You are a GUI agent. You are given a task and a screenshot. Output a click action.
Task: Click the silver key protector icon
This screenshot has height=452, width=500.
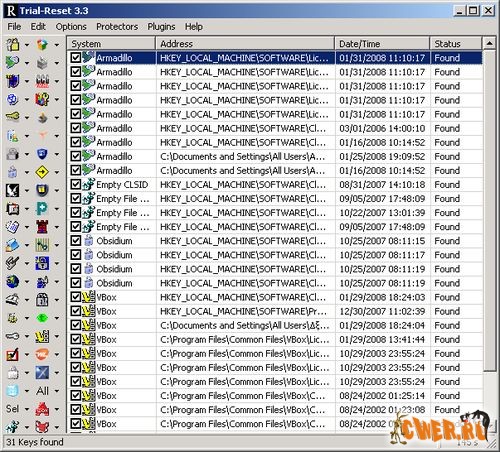tap(13, 336)
